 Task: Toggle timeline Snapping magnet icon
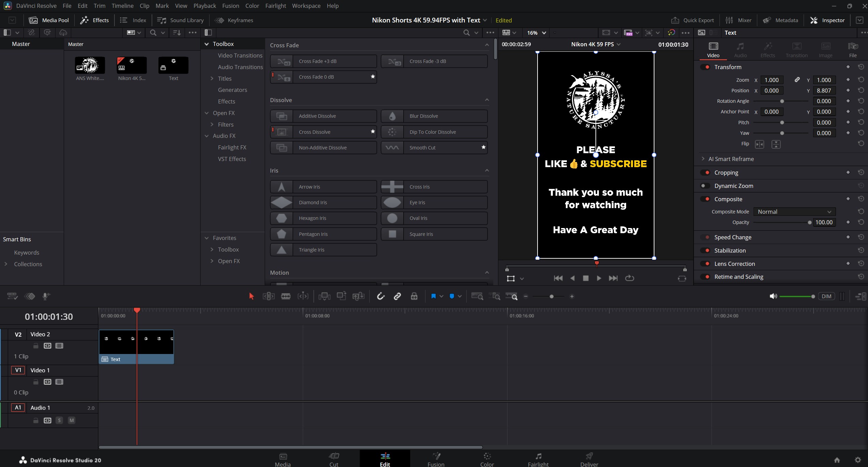(381, 296)
